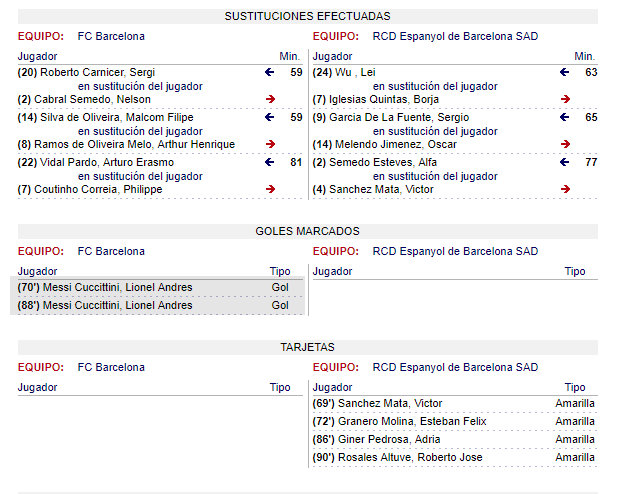Click blue arrow next to Silva de Oliveira, Malcom
The width and height of the screenshot is (625, 494).
269,117
